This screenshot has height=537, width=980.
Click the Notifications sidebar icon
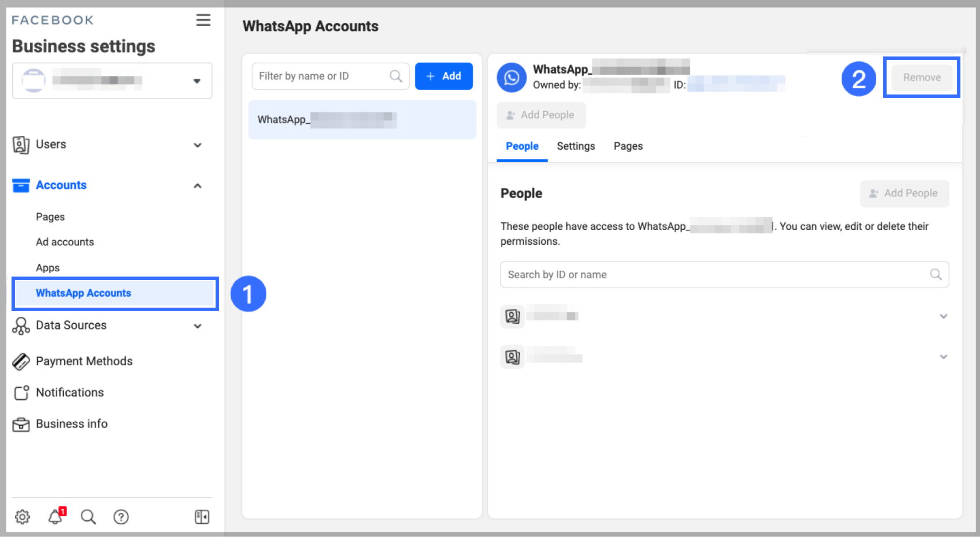(21, 392)
